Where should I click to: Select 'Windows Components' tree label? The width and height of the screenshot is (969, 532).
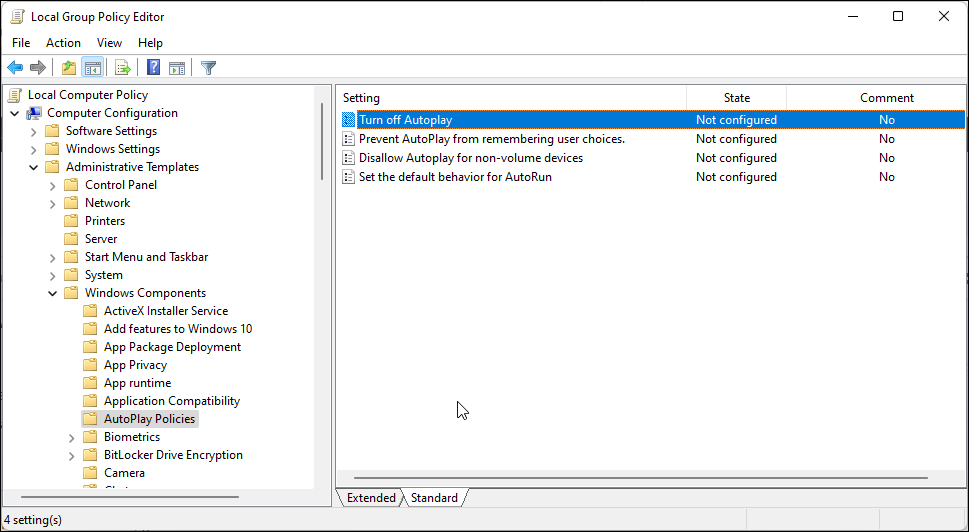click(145, 293)
